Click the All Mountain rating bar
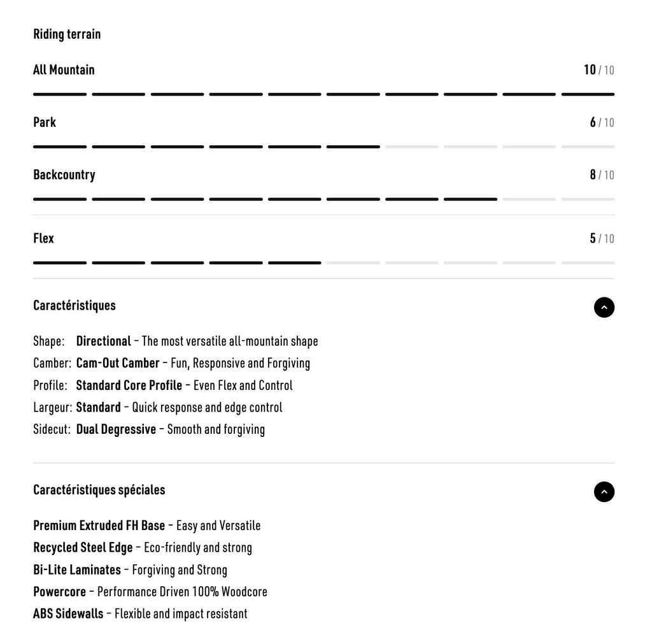The image size is (652, 644). pos(323,94)
